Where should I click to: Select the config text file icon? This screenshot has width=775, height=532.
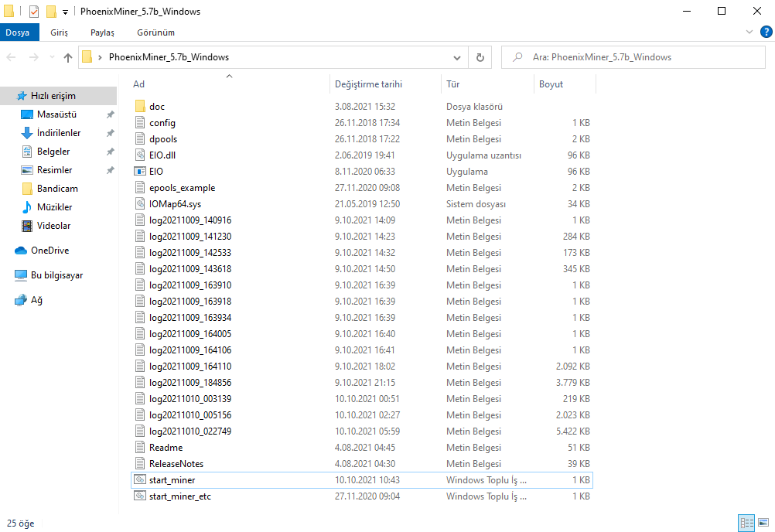click(x=140, y=122)
